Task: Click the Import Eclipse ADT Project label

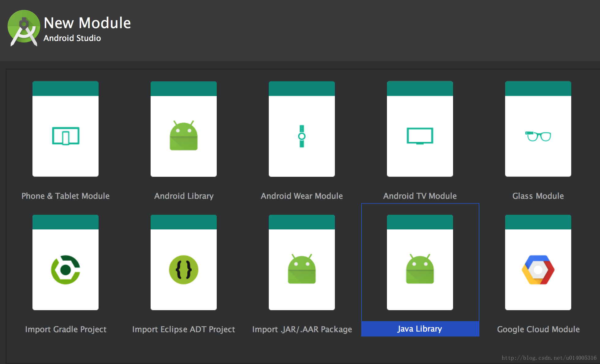Action: tap(184, 329)
